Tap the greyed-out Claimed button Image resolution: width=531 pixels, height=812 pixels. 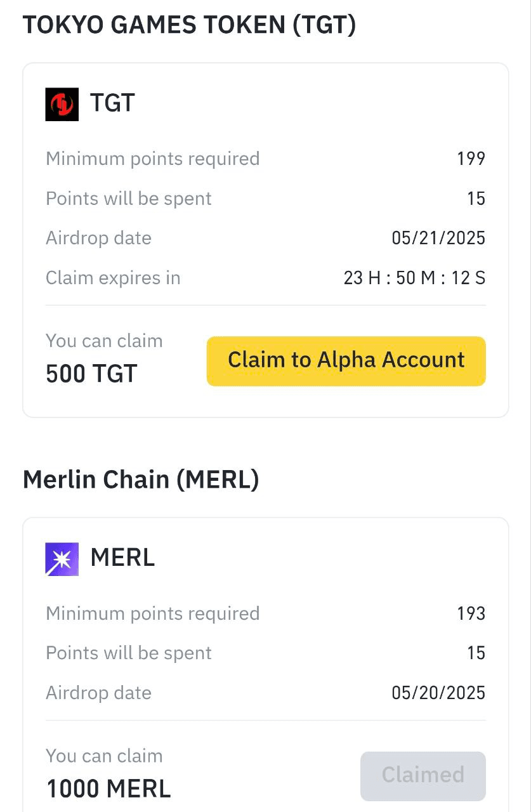423,776
